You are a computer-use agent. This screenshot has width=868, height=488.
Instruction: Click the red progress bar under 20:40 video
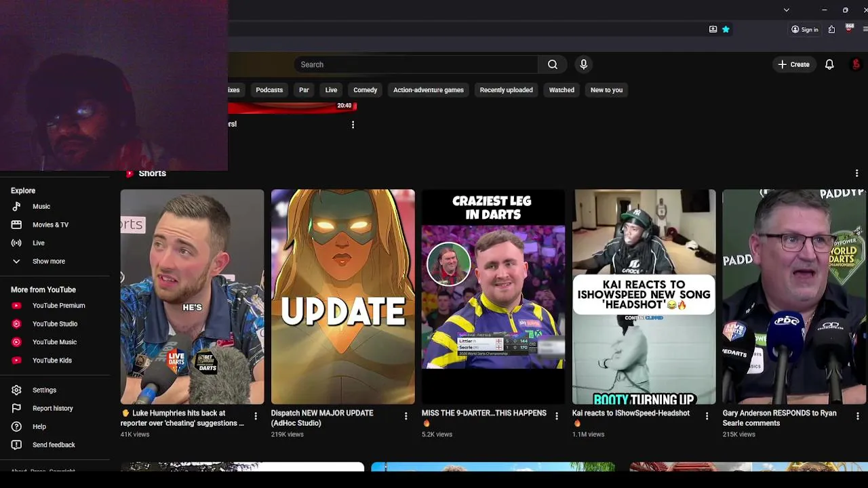292,110
